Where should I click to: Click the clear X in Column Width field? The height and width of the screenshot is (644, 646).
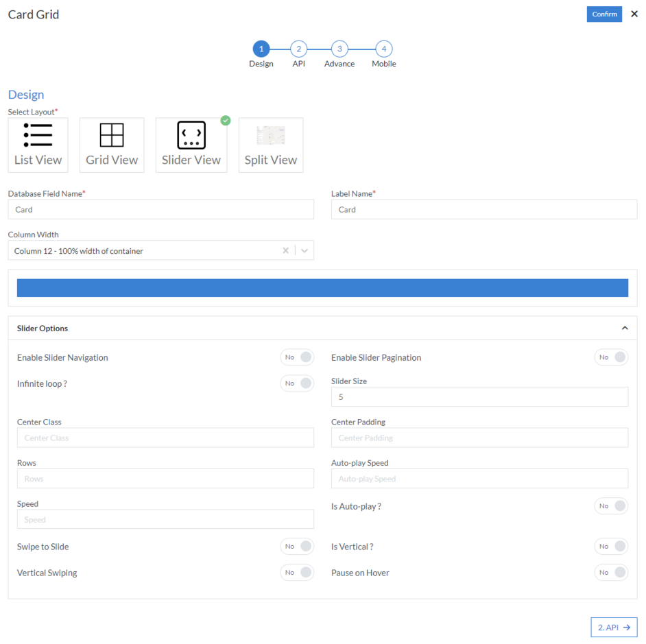(285, 250)
